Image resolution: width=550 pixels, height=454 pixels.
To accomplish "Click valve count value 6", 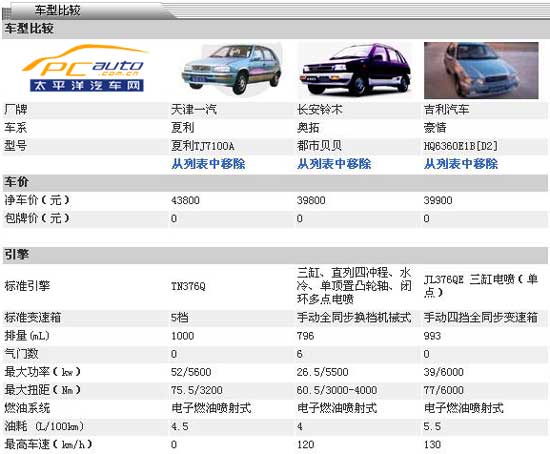I will pos(300,354).
